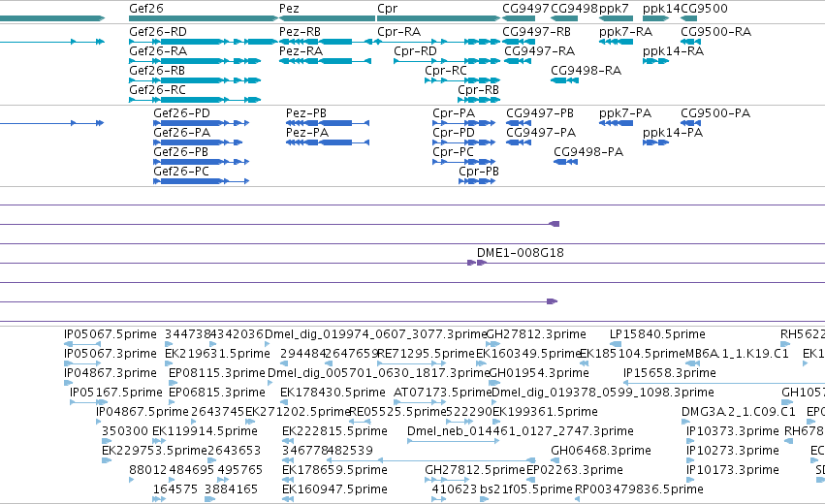Select EST label EK178430.5prime
The height and width of the screenshot is (504, 825).
coord(333,393)
